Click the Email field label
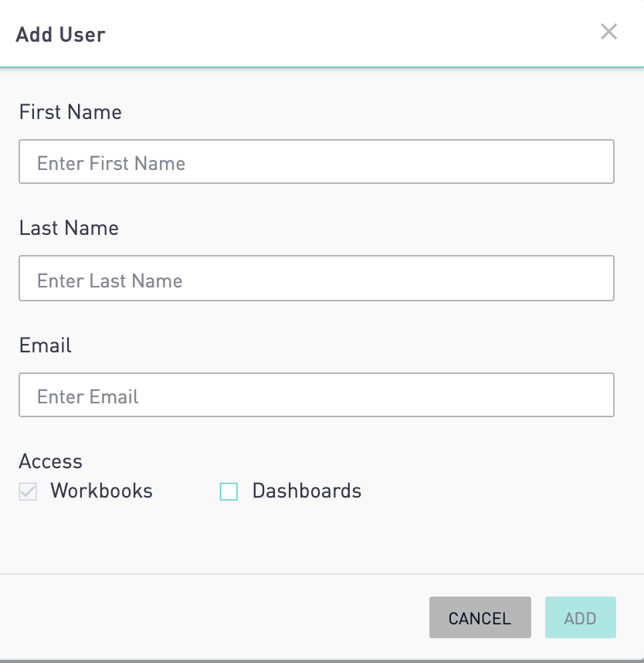The height and width of the screenshot is (663, 644). click(46, 345)
